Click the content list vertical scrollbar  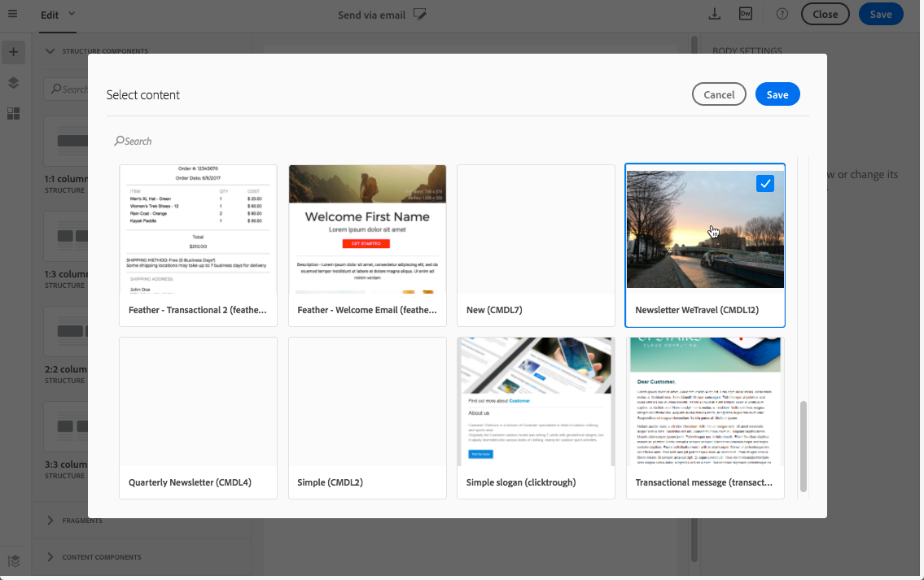(x=803, y=447)
